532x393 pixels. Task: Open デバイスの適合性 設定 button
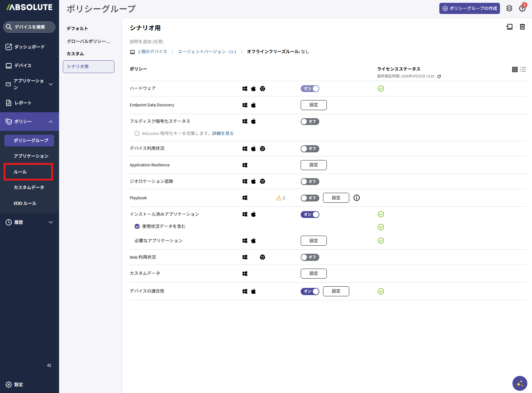click(336, 291)
